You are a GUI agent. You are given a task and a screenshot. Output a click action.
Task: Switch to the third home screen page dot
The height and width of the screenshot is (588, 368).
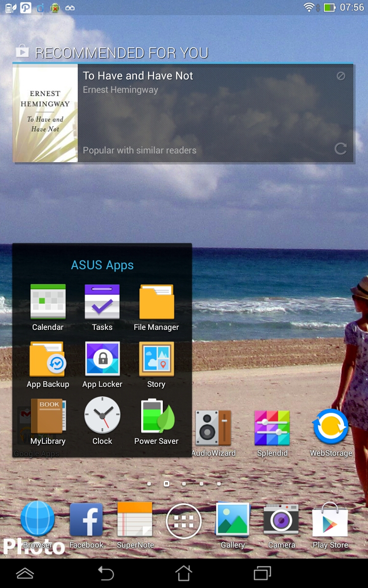point(184,484)
